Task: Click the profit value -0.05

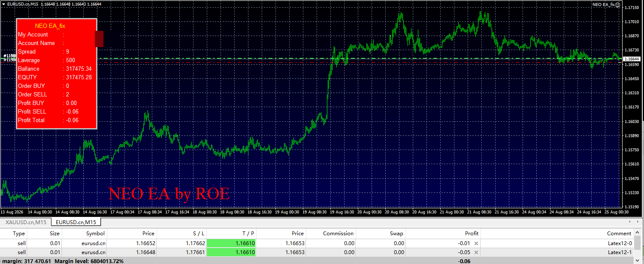Action: [x=465, y=252]
